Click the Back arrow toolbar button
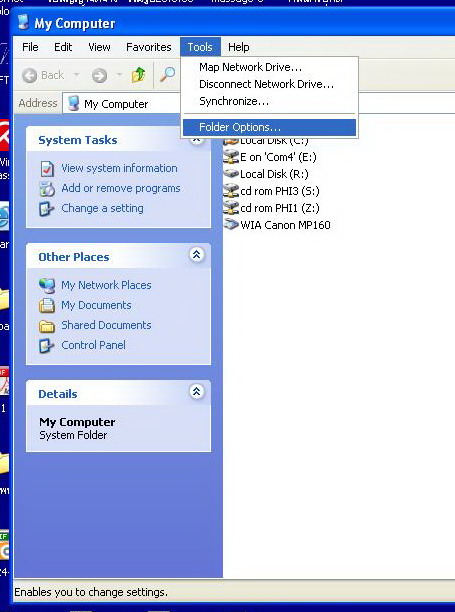 pos(43,75)
